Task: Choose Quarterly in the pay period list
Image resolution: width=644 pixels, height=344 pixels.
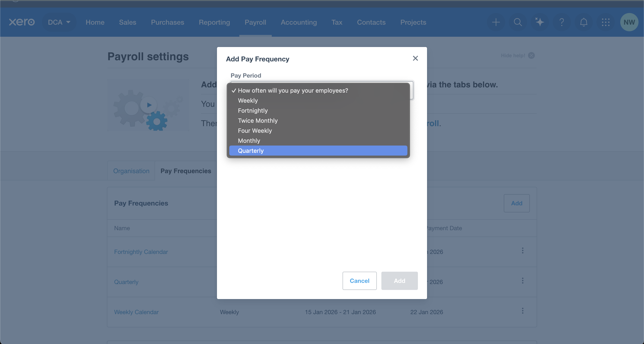Action: click(251, 151)
